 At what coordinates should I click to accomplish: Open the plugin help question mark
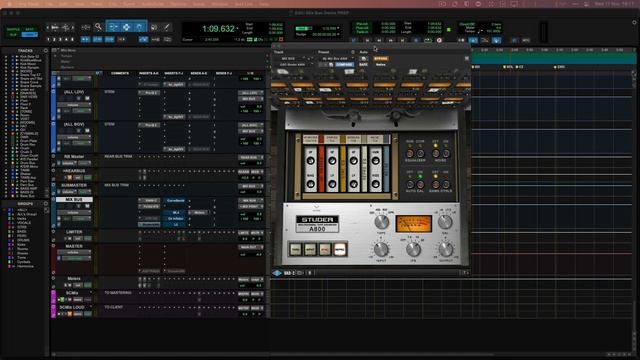pyautogui.click(x=464, y=273)
